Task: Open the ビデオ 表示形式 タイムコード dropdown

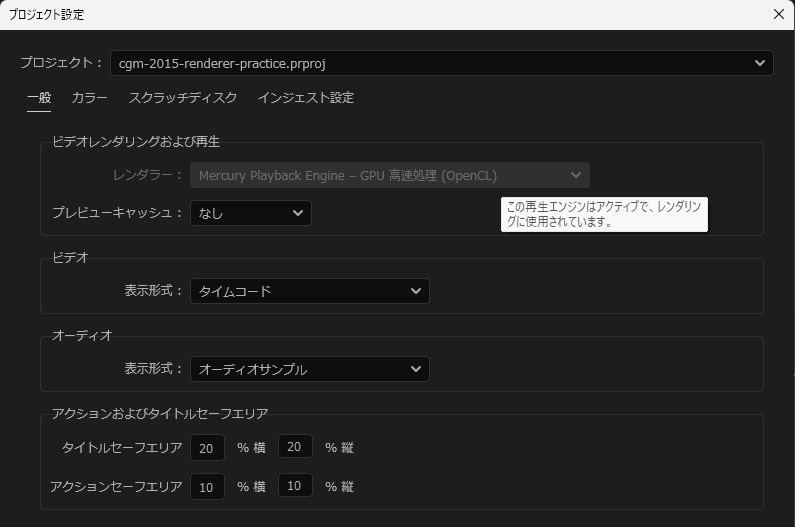Action: coord(309,291)
